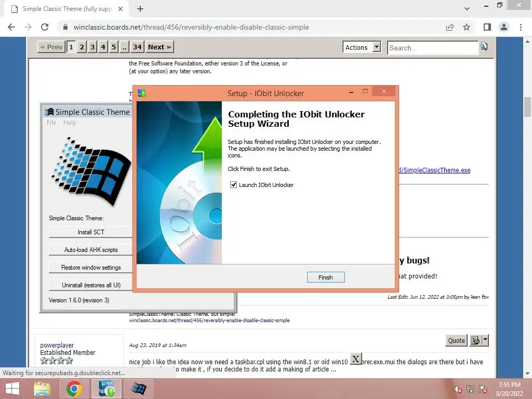532x399 pixels.
Task: Click the forum Search field
Action: [433, 47]
